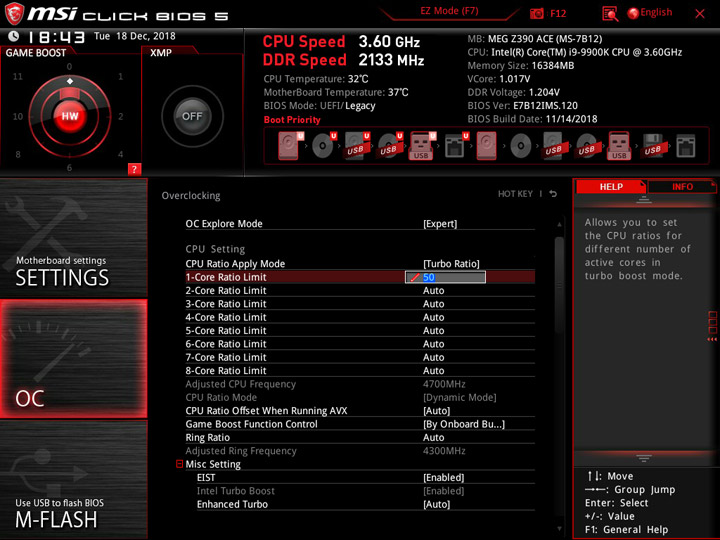Switch to the INFO tab

click(x=682, y=186)
